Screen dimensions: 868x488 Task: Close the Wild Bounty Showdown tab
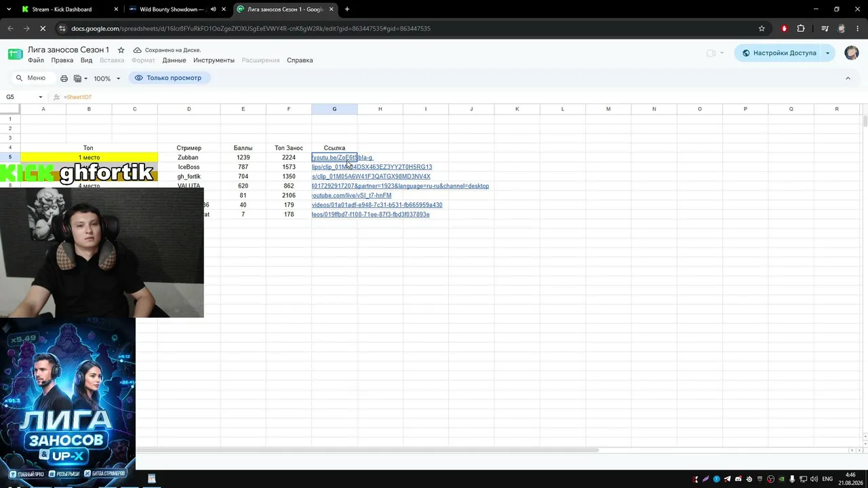point(224,9)
